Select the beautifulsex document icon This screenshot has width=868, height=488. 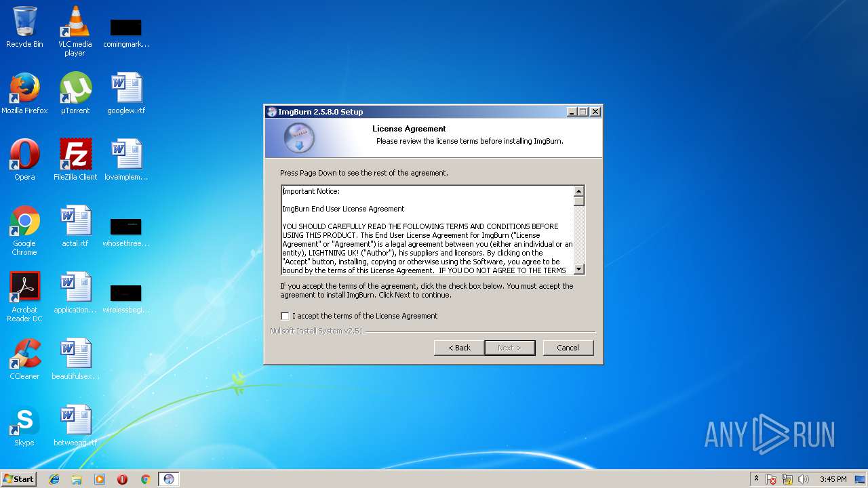tap(75, 359)
